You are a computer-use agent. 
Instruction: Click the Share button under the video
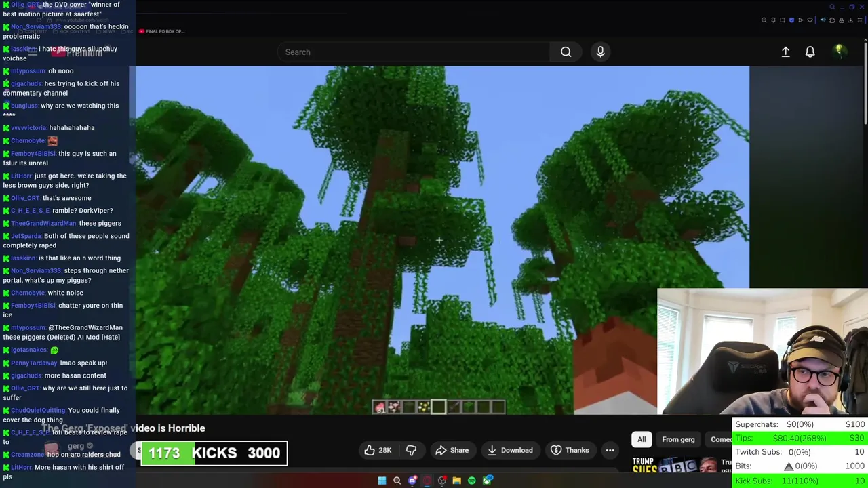(x=452, y=450)
